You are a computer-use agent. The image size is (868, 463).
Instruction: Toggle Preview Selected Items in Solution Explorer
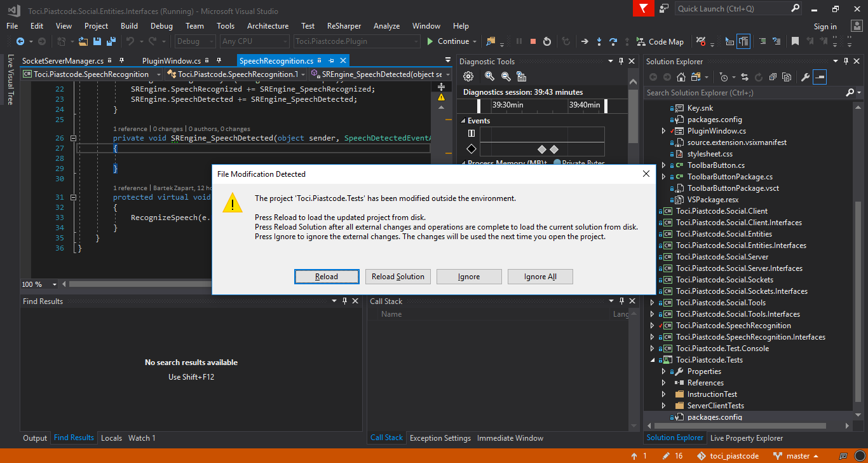click(820, 77)
